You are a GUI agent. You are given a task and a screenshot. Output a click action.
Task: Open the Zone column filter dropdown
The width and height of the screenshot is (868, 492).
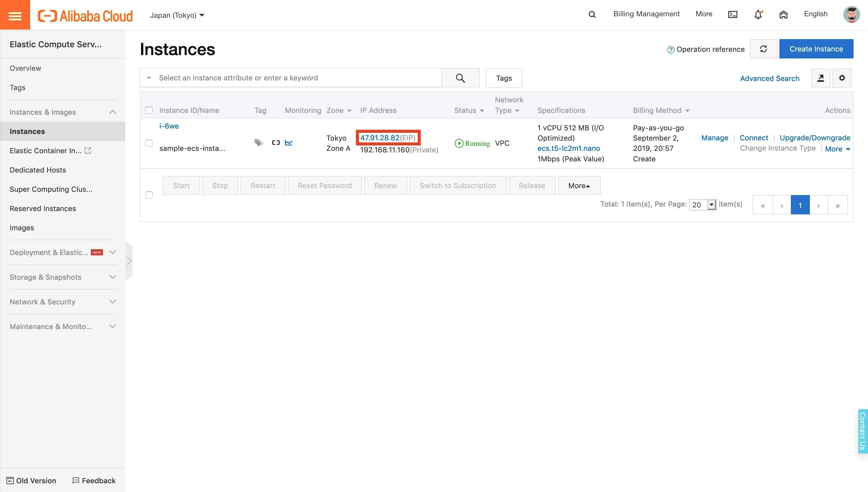click(349, 111)
